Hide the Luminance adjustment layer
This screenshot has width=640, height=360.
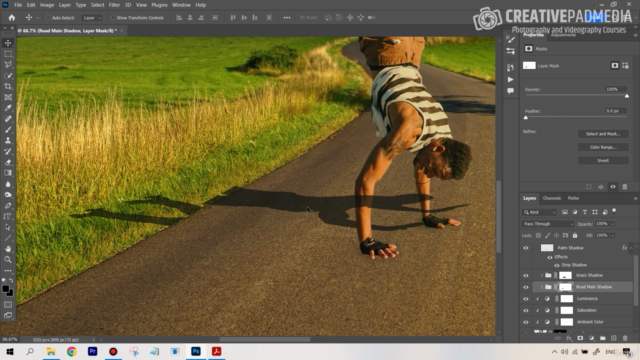(526, 299)
